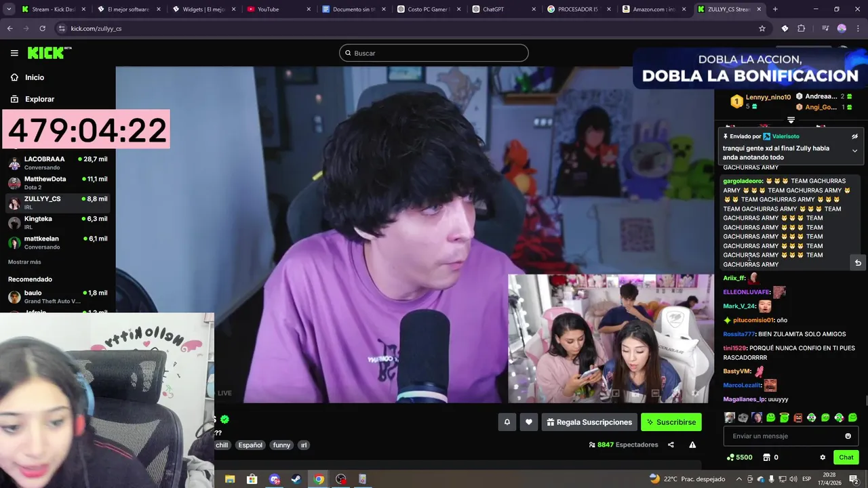The height and width of the screenshot is (488, 868).
Task: Open recommended channel baulo
Action: 58,296
